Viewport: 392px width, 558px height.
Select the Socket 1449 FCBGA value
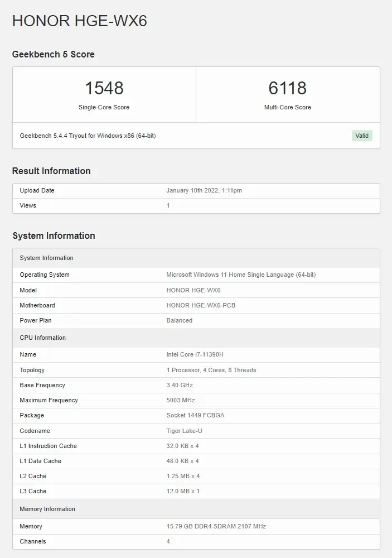[x=195, y=415]
